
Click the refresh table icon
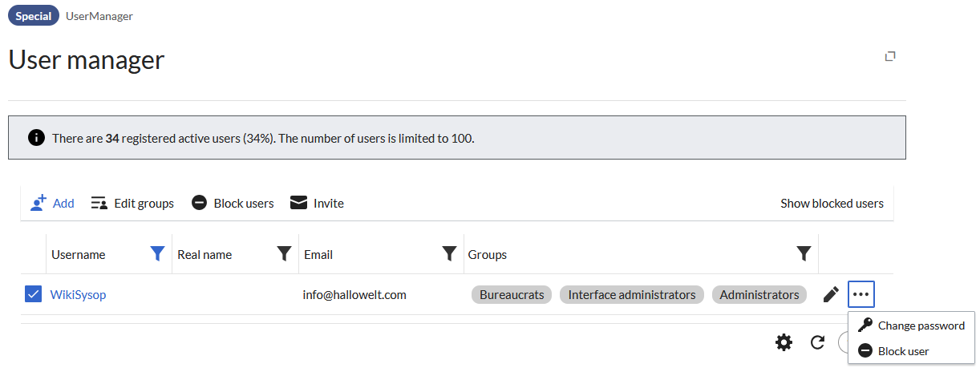817,342
